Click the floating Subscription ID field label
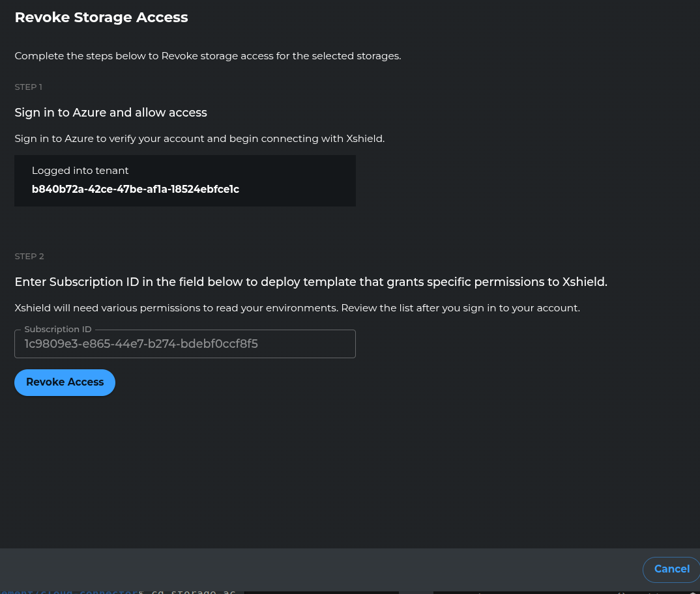Viewport: 700px width, 594px height. [x=58, y=330]
